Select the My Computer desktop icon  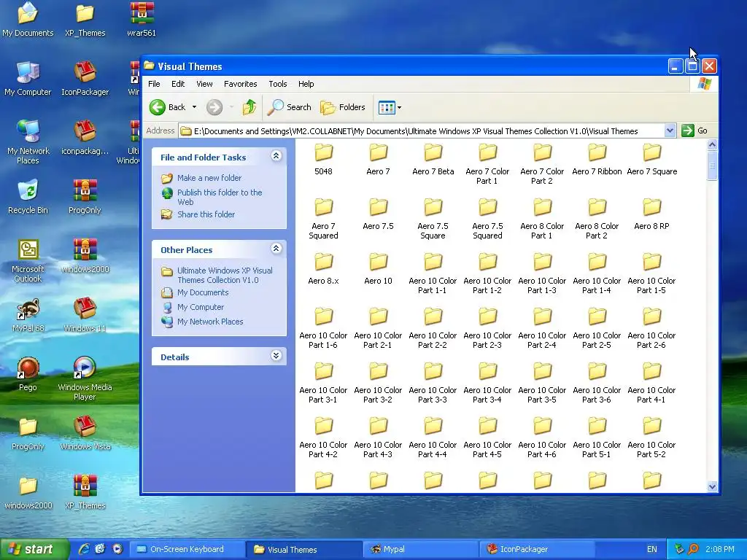pos(28,79)
